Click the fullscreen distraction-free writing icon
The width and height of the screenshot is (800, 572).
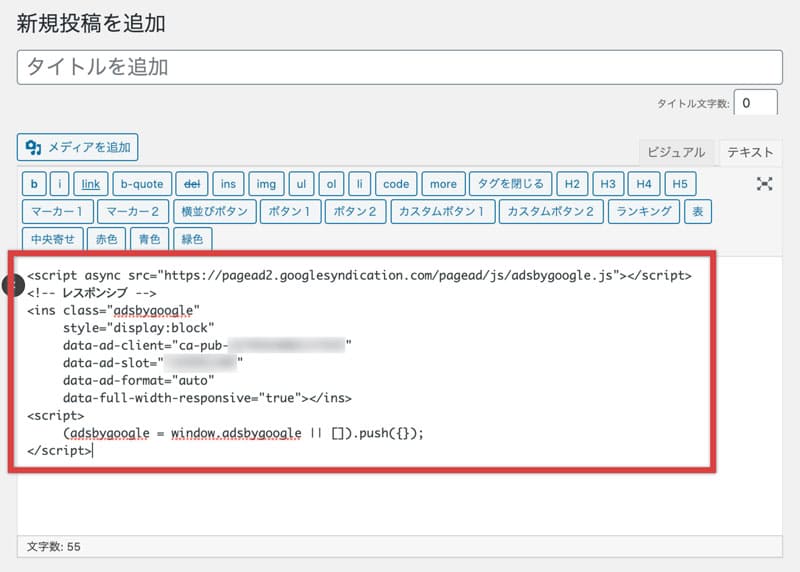coord(764,184)
